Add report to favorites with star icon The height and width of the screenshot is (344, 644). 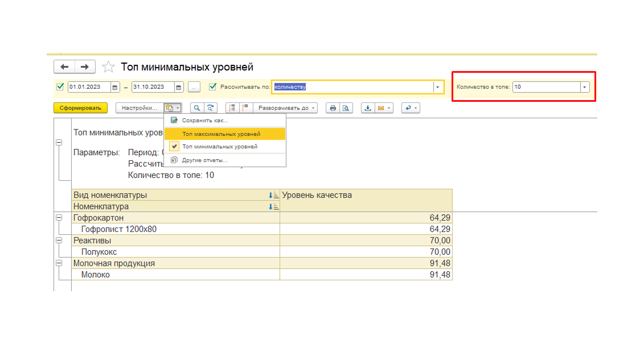[x=108, y=67]
